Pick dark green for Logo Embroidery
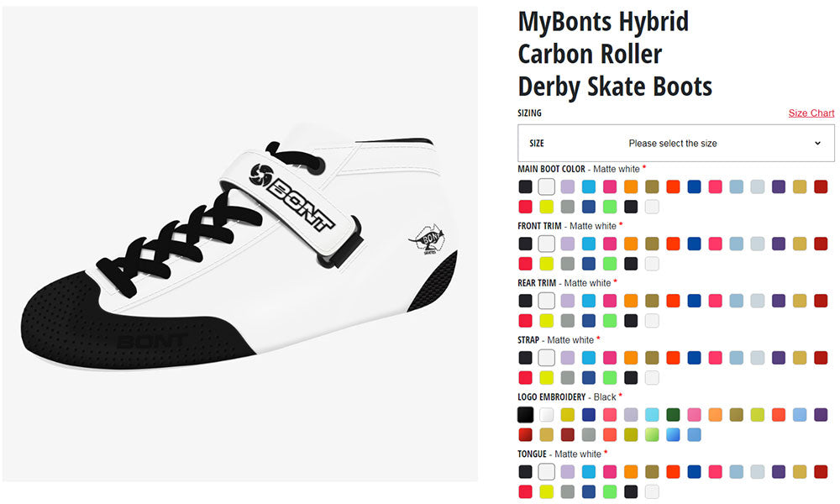Image resolution: width=840 pixels, height=504 pixels. 673,415
